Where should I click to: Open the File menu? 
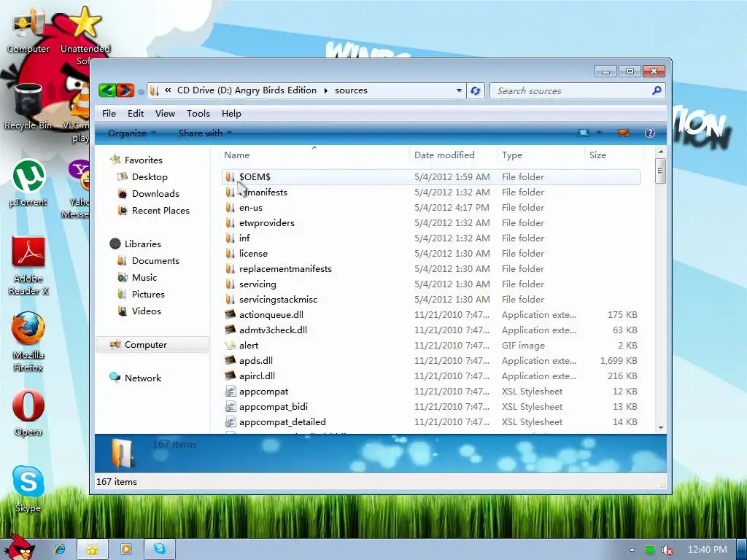coord(109,113)
